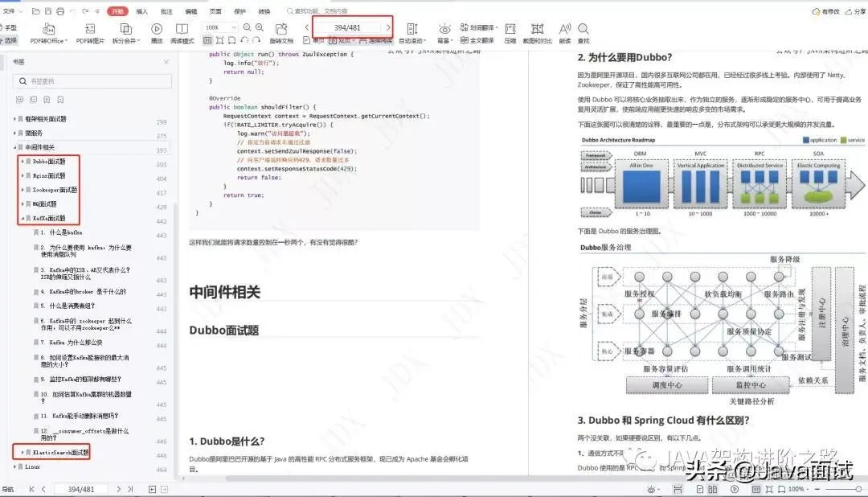
Task: Click the redo arrow icon
Action: tap(85, 11)
